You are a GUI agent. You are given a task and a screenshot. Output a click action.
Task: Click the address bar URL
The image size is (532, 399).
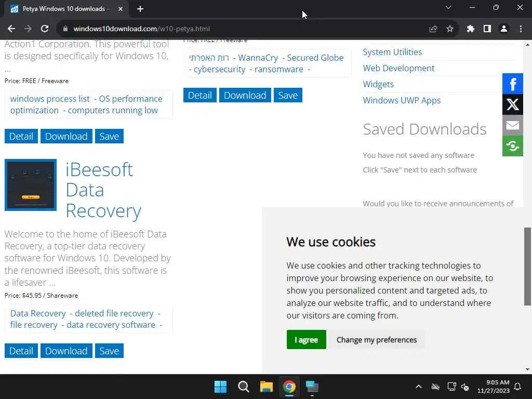click(141, 29)
